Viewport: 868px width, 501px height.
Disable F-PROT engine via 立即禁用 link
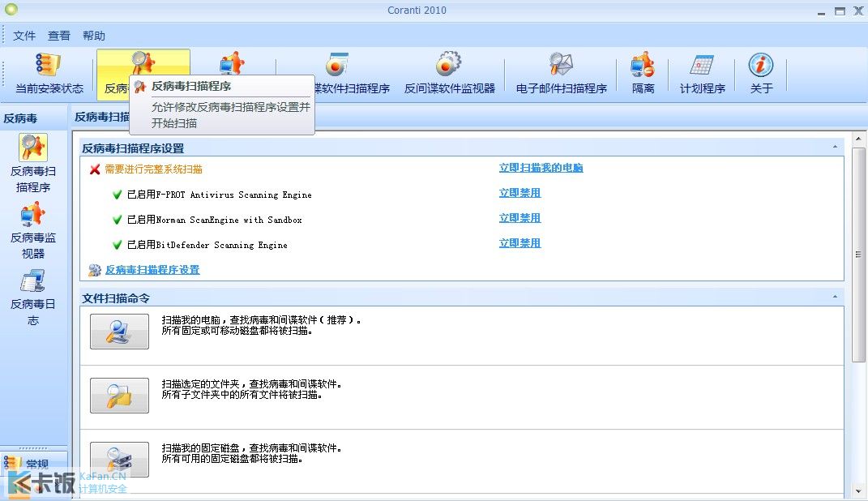coord(520,193)
